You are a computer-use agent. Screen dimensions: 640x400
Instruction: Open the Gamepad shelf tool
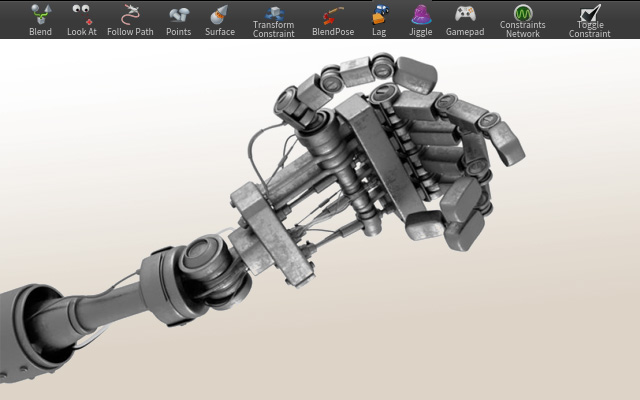[465, 20]
